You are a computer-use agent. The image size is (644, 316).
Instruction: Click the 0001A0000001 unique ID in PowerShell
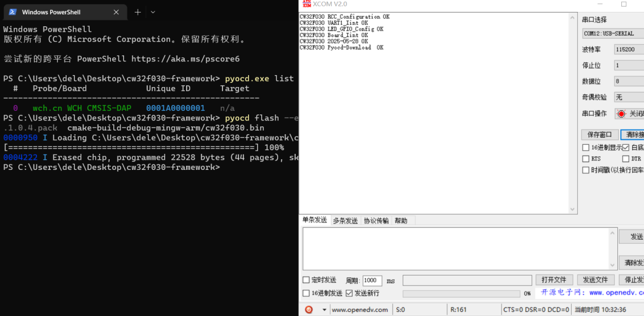[175, 108]
